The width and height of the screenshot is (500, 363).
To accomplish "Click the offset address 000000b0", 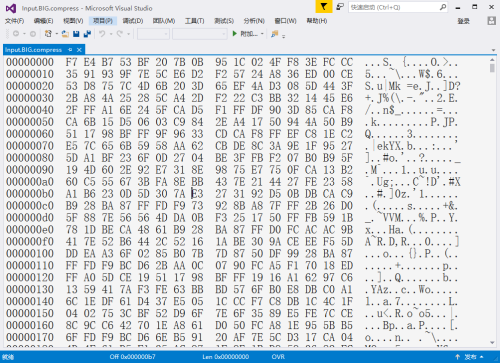I will click(30, 194).
